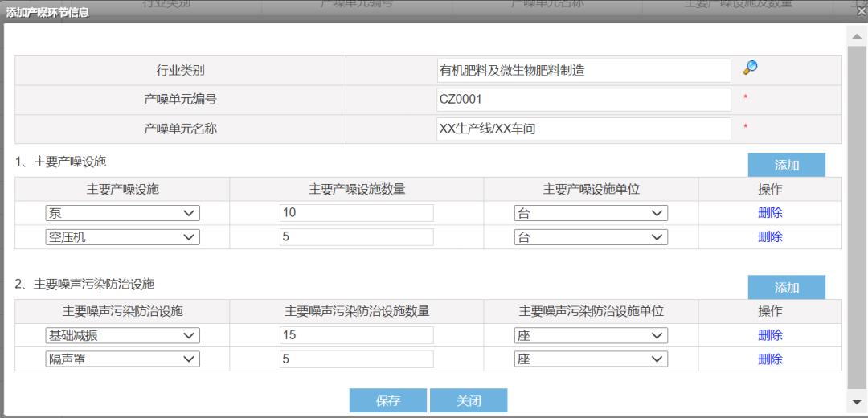Delete the 空压机 row via 删除 link
The height and width of the screenshot is (418, 868).
(770, 237)
